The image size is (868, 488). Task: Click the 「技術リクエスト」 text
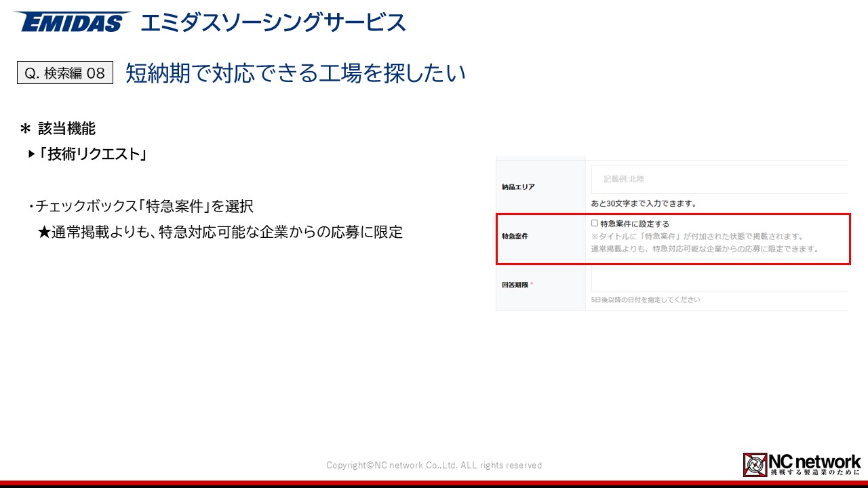94,155
